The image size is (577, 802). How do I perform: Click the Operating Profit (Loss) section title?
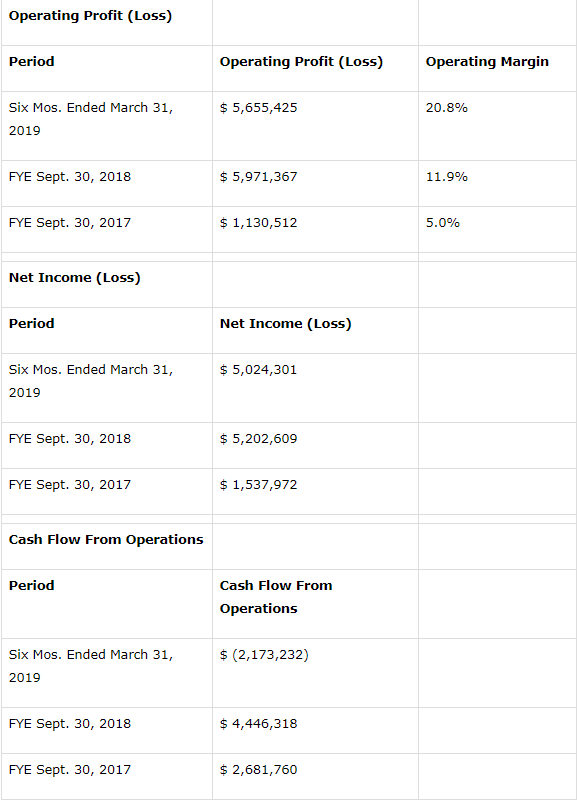point(90,16)
